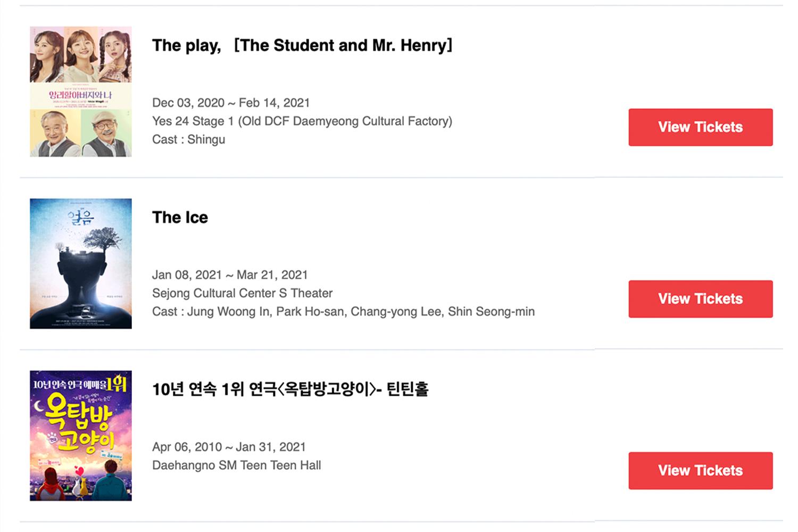Open The Ice poster thumbnail
Viewport: 798px width, 532px height.
[81, 263]
